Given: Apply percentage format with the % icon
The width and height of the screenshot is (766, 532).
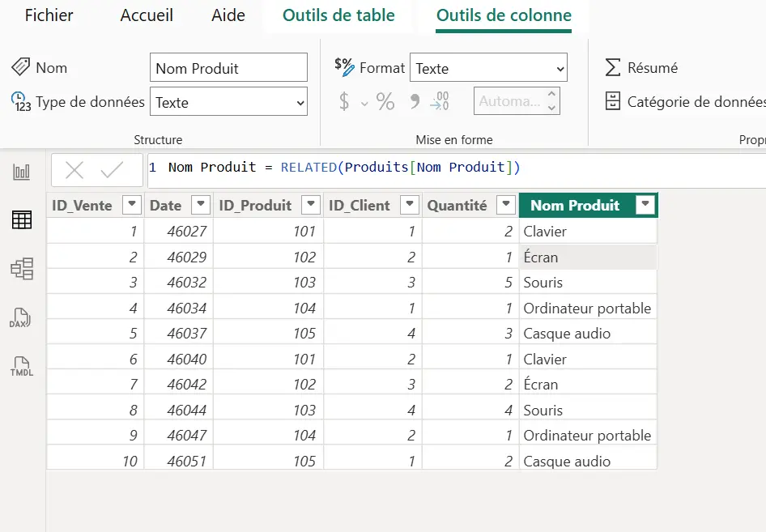Looking at the screenshot, I should tap(385, 101).
